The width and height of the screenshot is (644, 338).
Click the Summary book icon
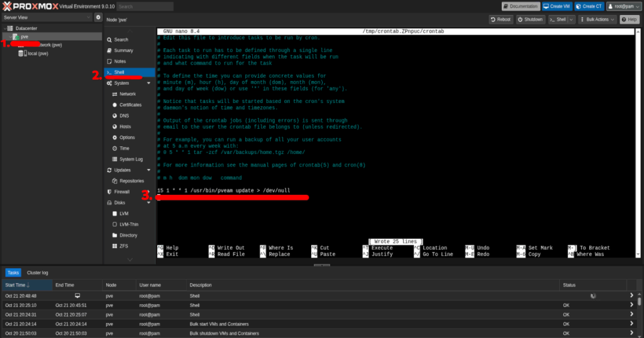coord(109,50)
